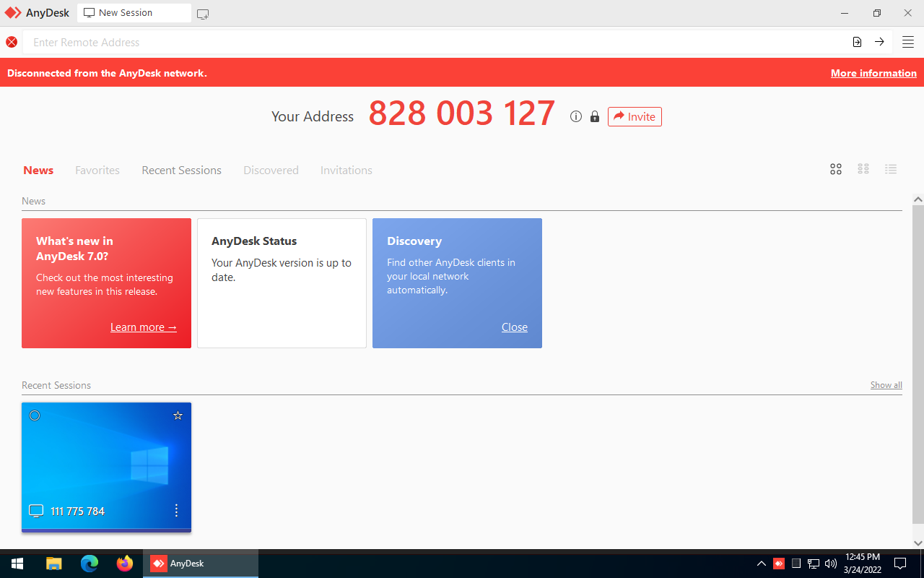Open a new session tab via monitor icon
Image resolution: width=924 pixels, height=578 pixels.
pos(202,13)
